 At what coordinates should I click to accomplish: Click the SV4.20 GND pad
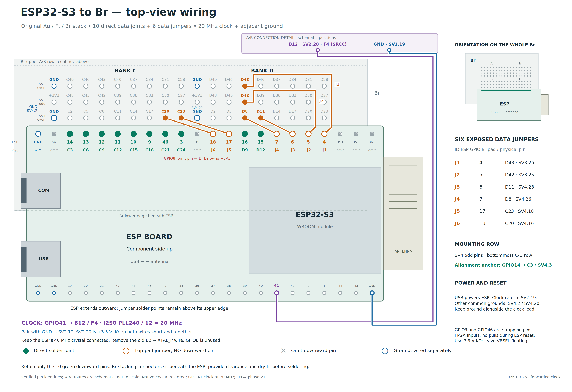197,118
